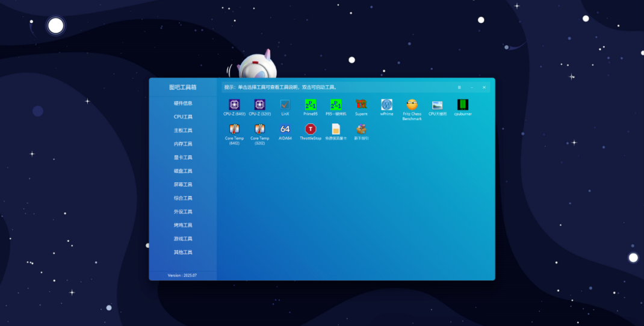This screenshot has height=326, width=644.
Task: Open the 新手指引 box icon
Action: pos(362,129)
